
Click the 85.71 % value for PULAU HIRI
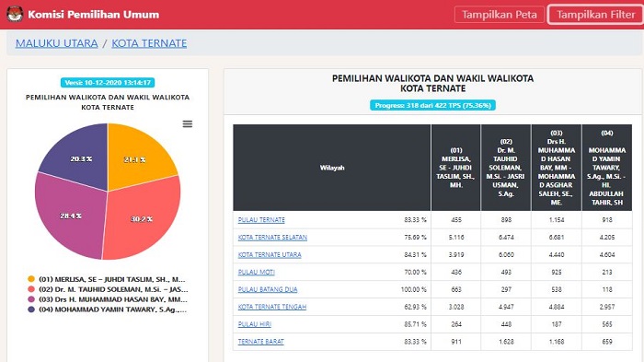[415, 324]
